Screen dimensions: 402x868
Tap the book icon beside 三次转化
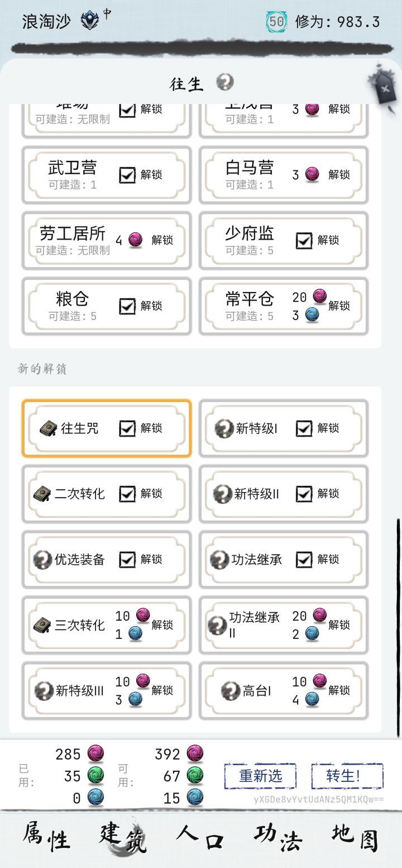(x=43, y=625)
